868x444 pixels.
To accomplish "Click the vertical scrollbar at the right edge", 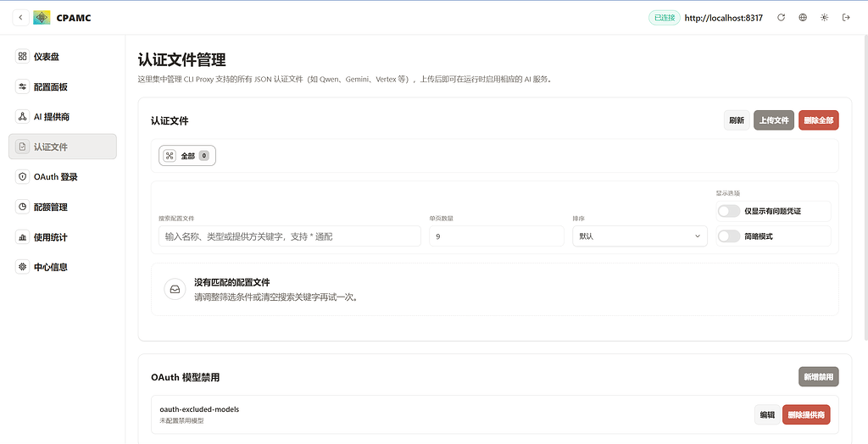I will point(865,188).
